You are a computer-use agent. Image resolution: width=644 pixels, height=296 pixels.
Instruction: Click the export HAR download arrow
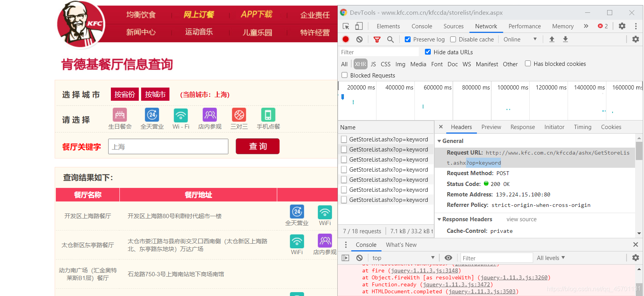point(565,39)
